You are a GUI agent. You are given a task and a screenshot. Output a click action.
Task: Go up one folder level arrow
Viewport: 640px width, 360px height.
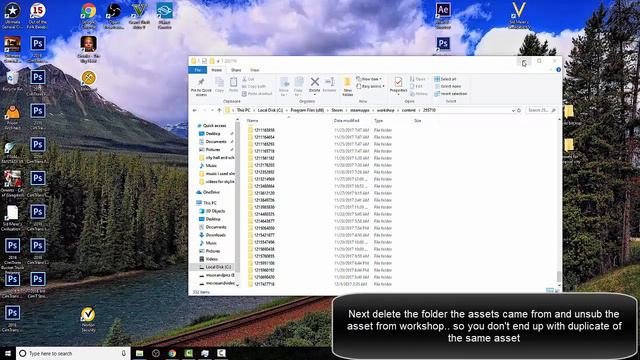(x=219, y=110)
